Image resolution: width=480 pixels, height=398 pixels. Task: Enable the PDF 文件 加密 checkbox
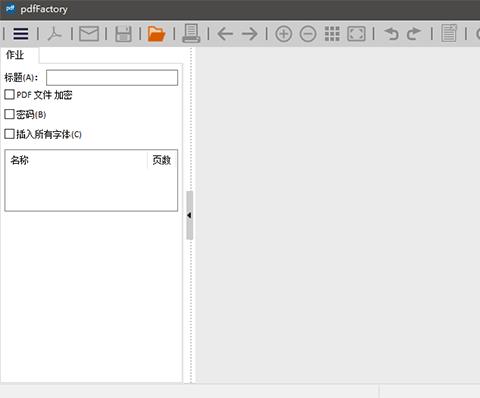[x=9, y=95]
